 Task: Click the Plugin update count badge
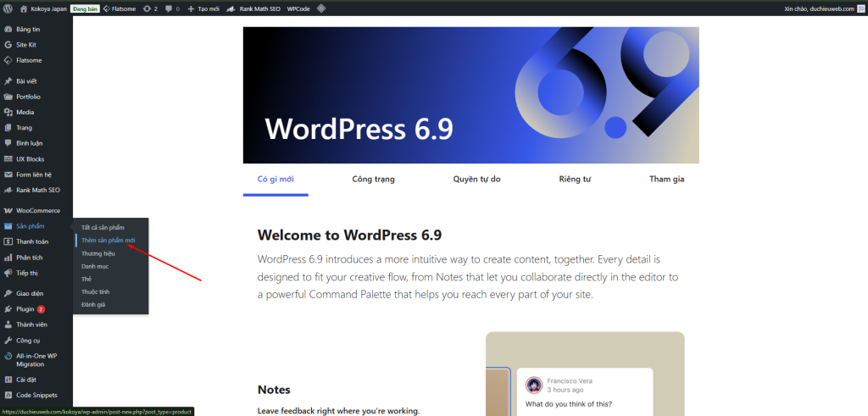[41, 309]
